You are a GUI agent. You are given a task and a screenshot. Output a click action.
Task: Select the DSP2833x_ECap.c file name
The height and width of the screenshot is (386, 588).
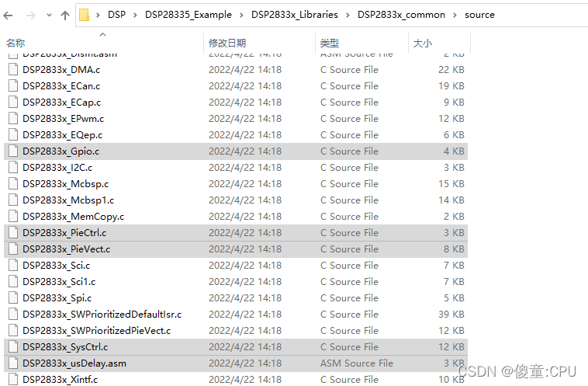[x=61, y=103]
